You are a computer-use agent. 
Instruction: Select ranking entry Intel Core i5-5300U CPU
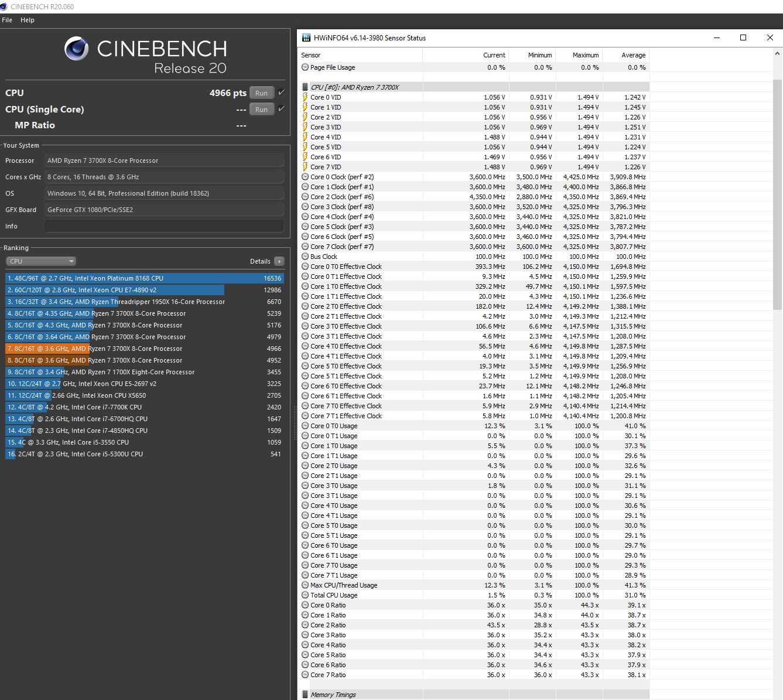145,454
